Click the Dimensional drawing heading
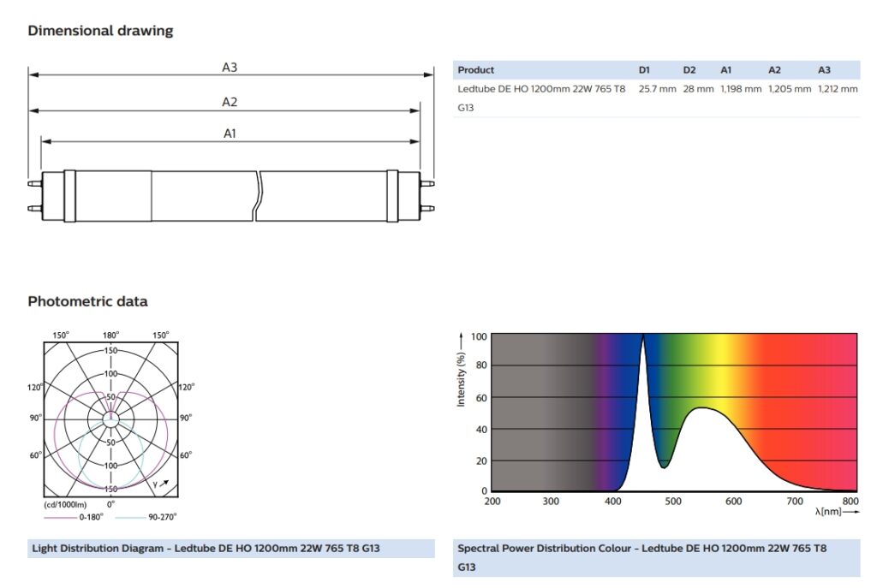Screen dimensions: 877x588 coord(100,31)
